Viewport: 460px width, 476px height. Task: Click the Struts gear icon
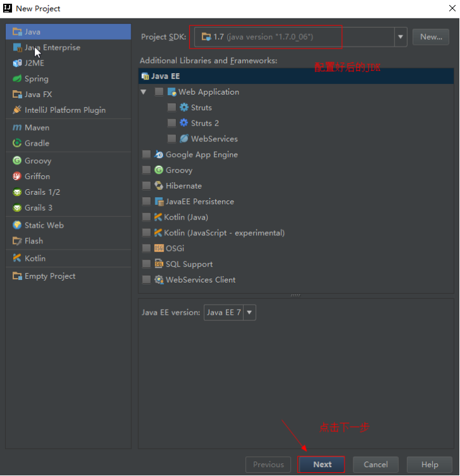coord(184,107)
